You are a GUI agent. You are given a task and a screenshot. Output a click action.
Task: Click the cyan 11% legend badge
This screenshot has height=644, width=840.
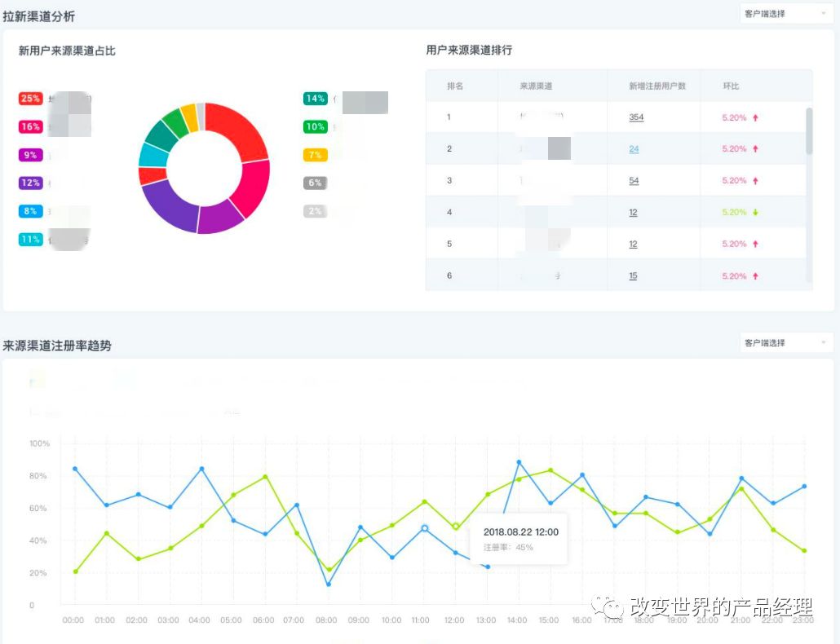click(30, 240)
